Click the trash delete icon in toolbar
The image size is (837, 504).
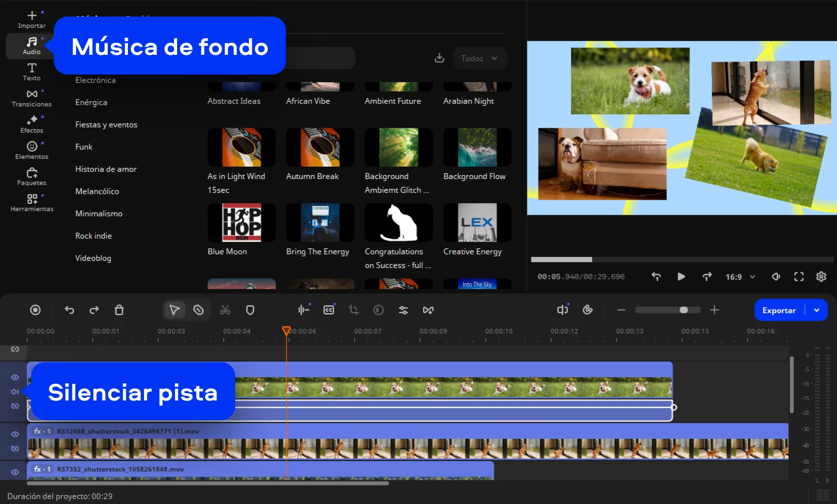[119, 310]
